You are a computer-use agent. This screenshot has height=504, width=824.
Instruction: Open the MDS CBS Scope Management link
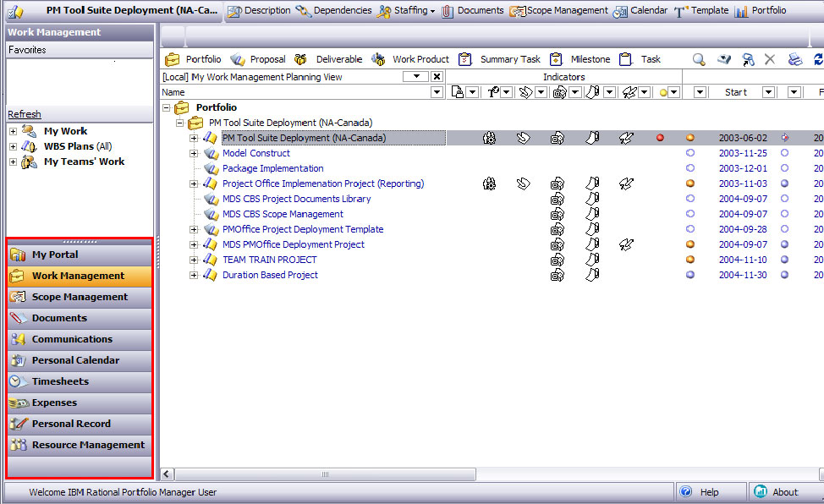(283, 215)
